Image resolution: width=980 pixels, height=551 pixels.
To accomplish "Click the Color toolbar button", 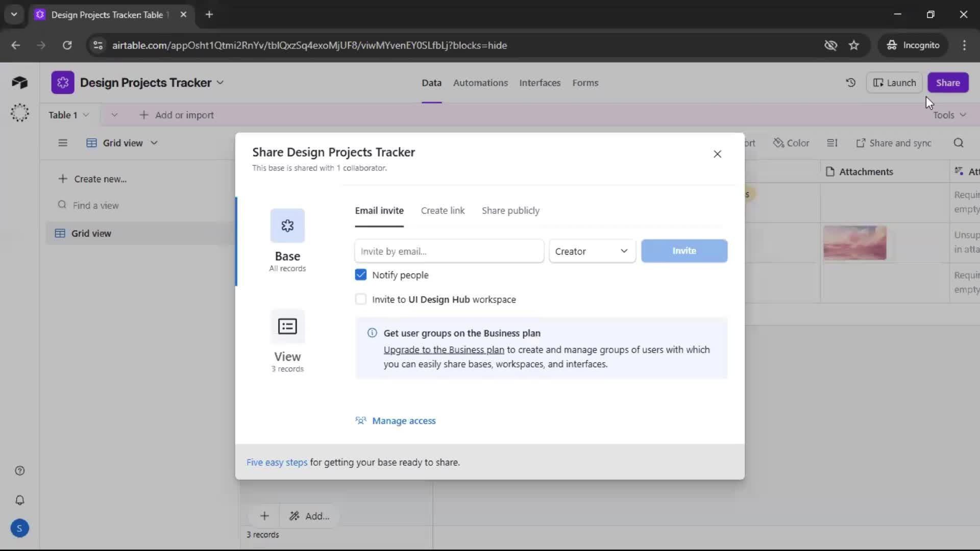I will pos(791,143).
